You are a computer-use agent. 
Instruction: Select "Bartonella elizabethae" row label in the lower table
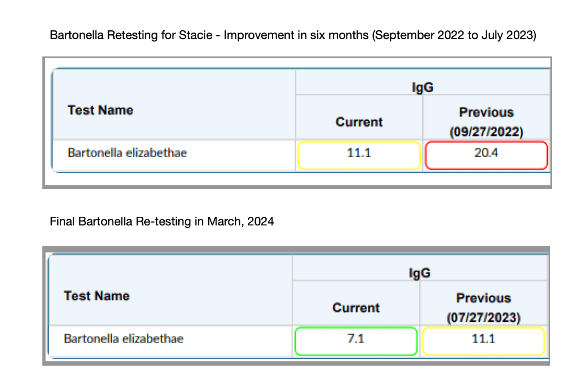tap(124, 338)
